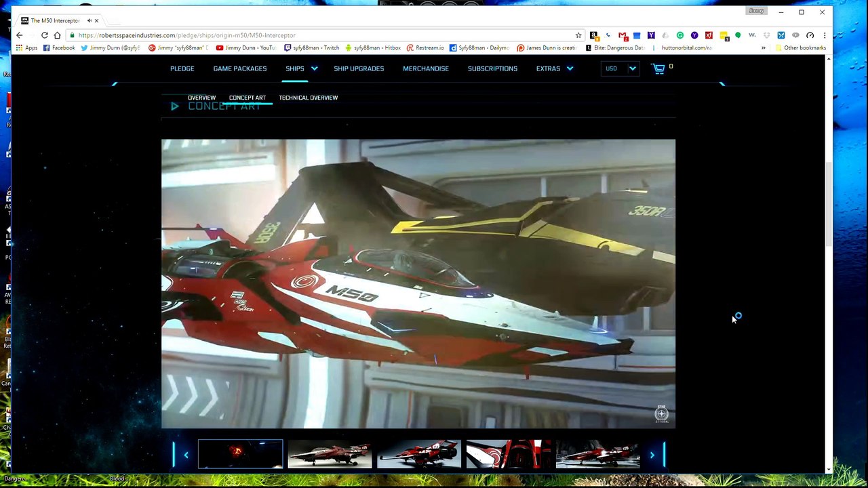Open the Jimmy Dunn YouTube bookmark
Viewport: 868px width, 488px height.
point(245,48)
